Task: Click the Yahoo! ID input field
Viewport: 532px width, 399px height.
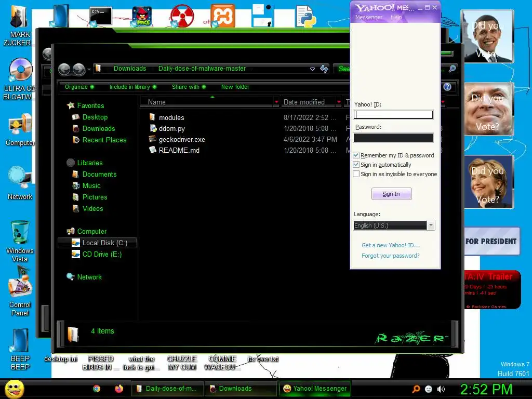Action: point(393,115)
